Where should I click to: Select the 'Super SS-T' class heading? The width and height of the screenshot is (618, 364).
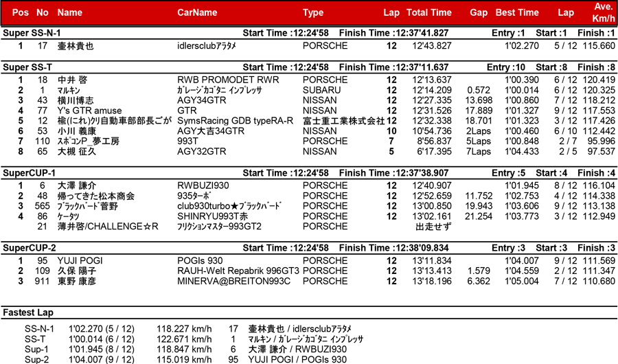(27, 67)
